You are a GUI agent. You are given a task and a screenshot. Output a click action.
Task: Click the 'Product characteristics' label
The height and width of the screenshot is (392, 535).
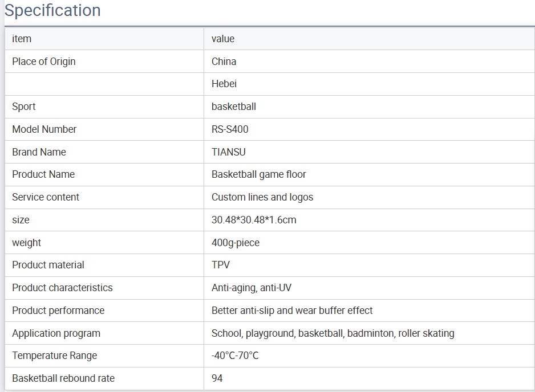pos(62,288)
